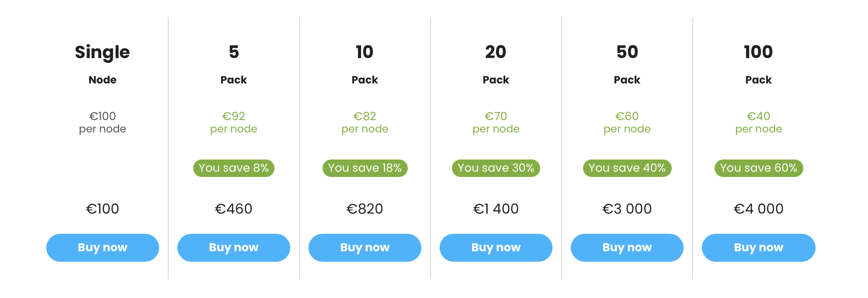Click the "You save 40%" badge
The height and width of the screenshot is (298, 868).
tap(627, 168)
